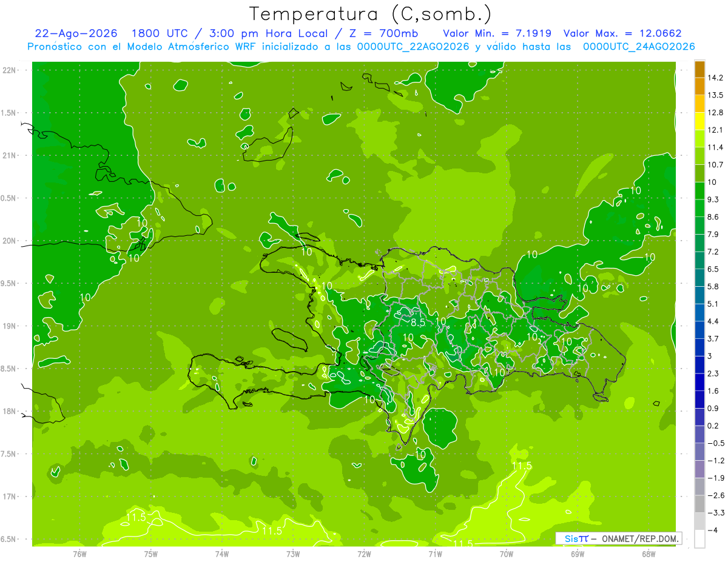Click the '-0.5' colorbar value
This screenshot has height=562, width=728.
pyautogui.click(x=716, y=443)
